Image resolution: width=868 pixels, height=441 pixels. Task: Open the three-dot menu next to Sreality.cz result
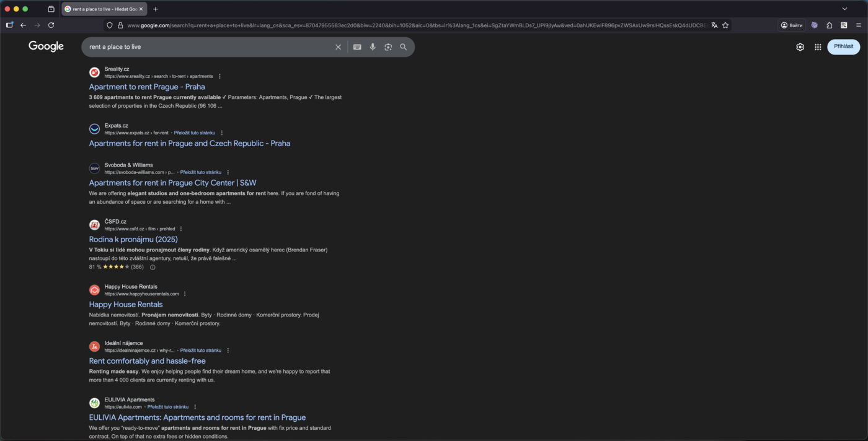(219, 76)
